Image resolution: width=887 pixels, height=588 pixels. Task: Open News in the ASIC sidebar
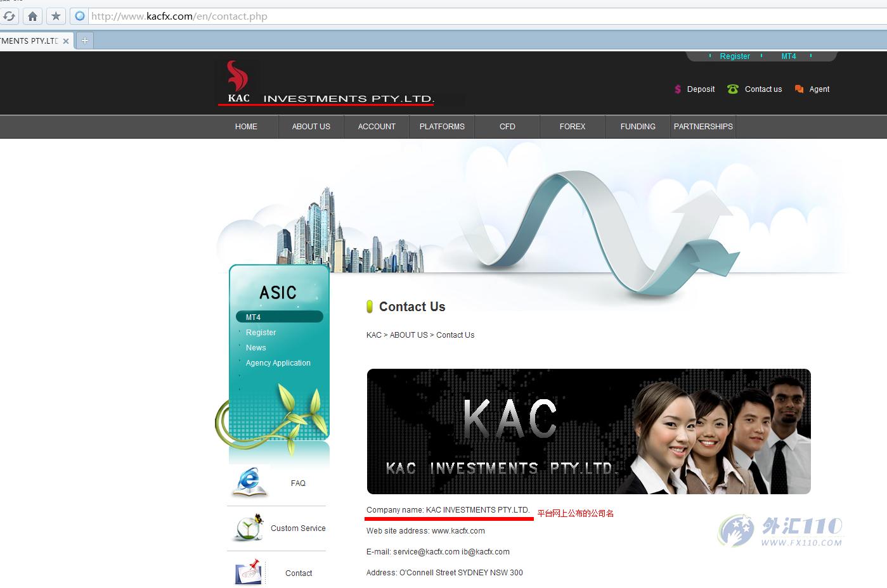point(256,348)
